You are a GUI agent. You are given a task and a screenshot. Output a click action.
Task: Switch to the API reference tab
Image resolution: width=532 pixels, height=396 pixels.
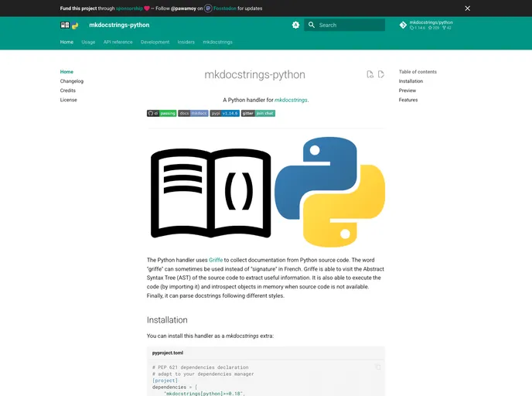pyautogui.click(x=118, y=42)
